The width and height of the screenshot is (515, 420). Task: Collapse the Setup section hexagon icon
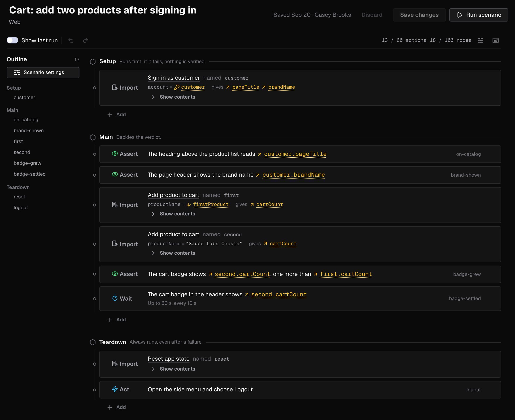[x=93, y=62]
